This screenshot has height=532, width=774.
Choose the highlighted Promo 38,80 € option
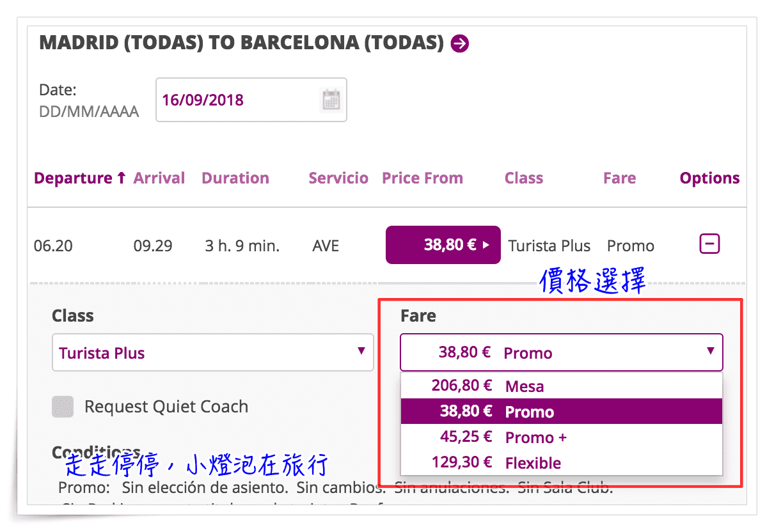562,412
